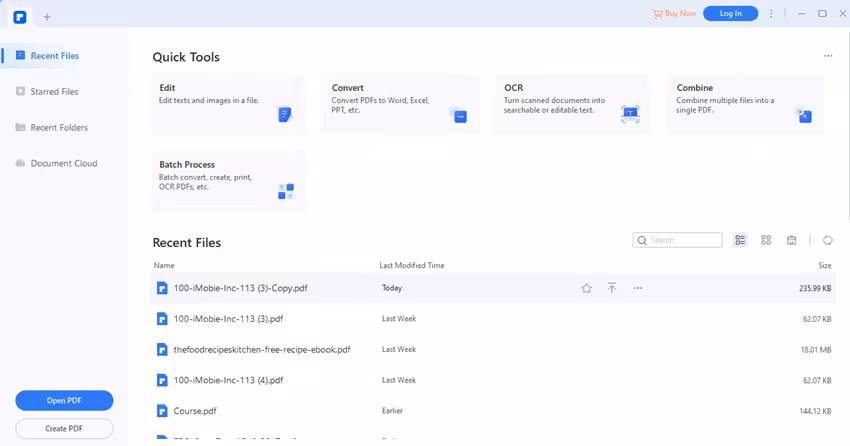The image size is (850, 446).
Task: Open the Batch Process tool
Action: click(229, 181)
